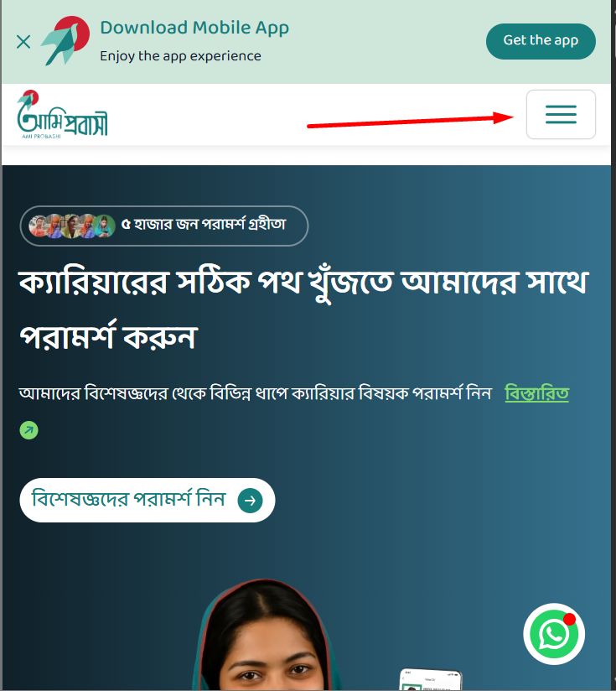Open the hamburger navigation menu

[561, 114]
